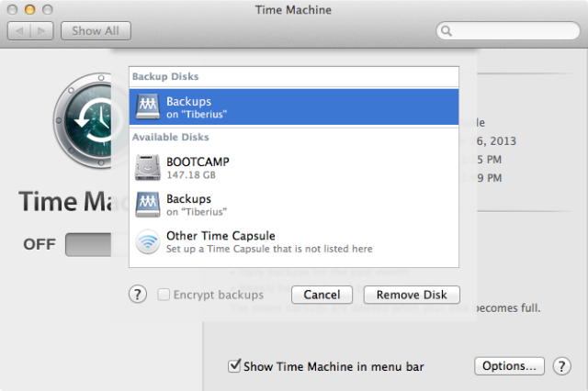Select Other Time Capsule entry
Viewport: 588px width, 391px height.
[294, 242]
